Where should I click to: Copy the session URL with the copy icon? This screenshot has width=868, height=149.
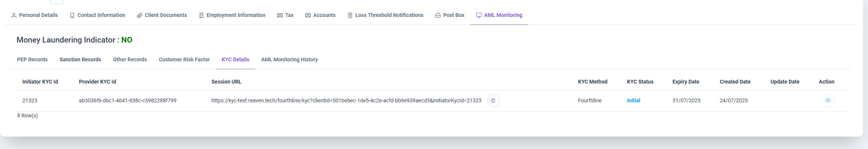(493, 100)
